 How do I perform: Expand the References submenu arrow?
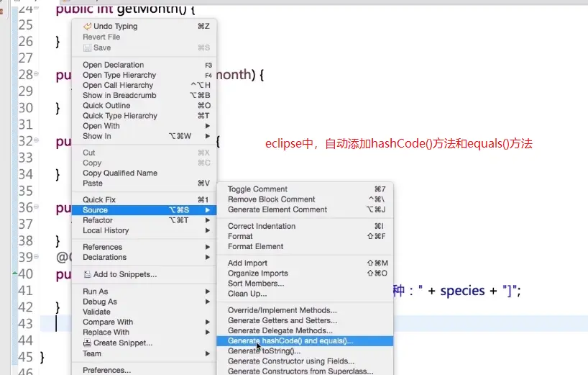(x=207, y=247)
